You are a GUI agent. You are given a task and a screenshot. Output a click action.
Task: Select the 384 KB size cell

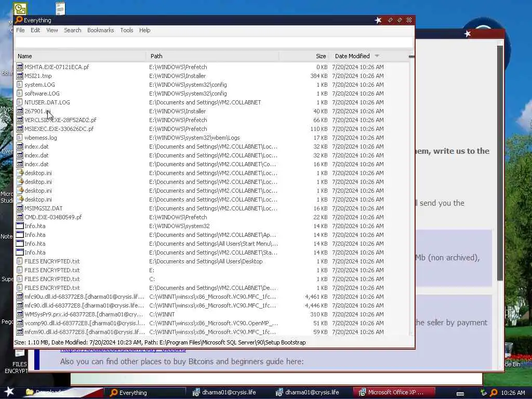click(x=319, y=76)
